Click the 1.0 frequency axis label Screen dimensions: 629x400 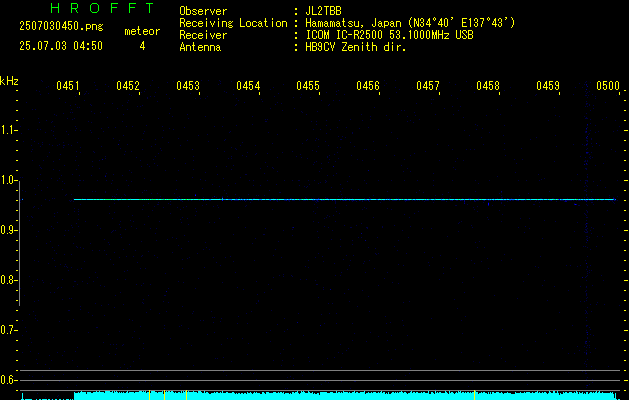[x=8, y=180]
